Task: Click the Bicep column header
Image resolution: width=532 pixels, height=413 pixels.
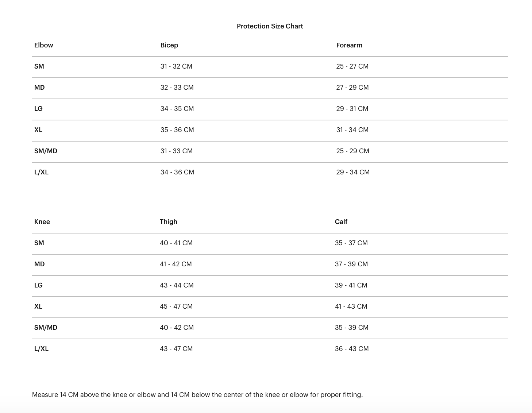Action: click(169, 45)
